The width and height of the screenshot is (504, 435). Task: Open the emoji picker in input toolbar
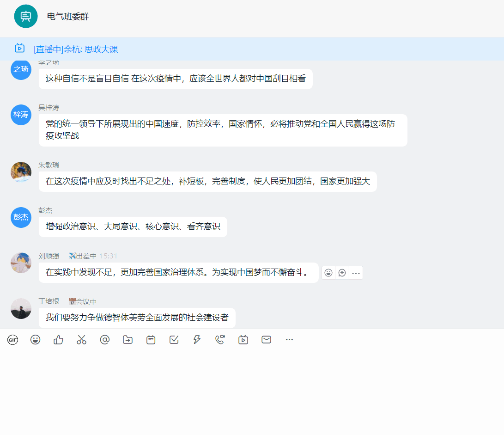click(36, 340)
